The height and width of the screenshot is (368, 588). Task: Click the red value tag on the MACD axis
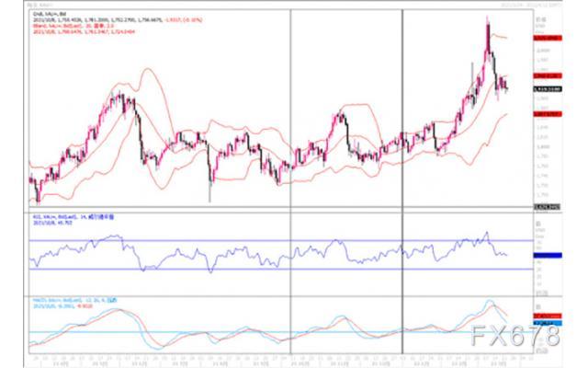[548, 316]
